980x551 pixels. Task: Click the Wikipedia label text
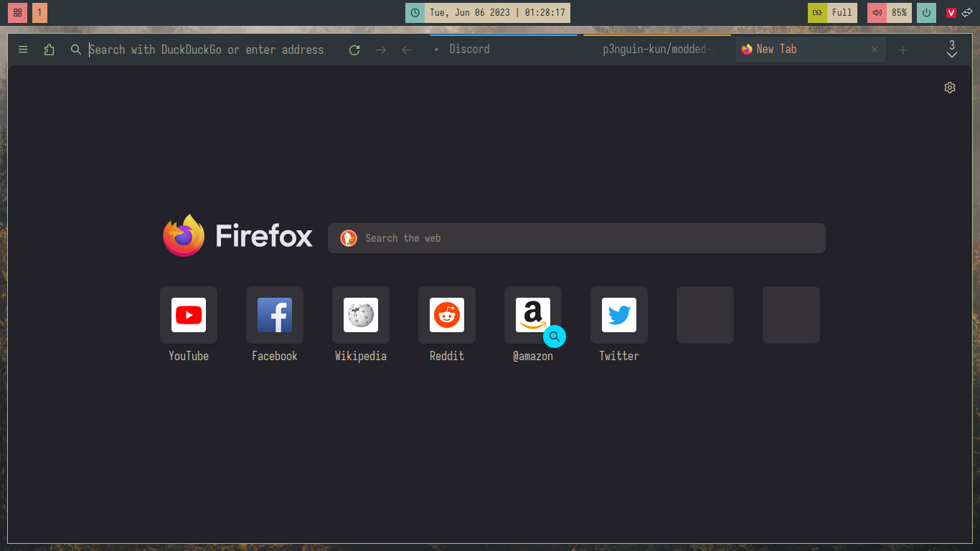point(361,356)
